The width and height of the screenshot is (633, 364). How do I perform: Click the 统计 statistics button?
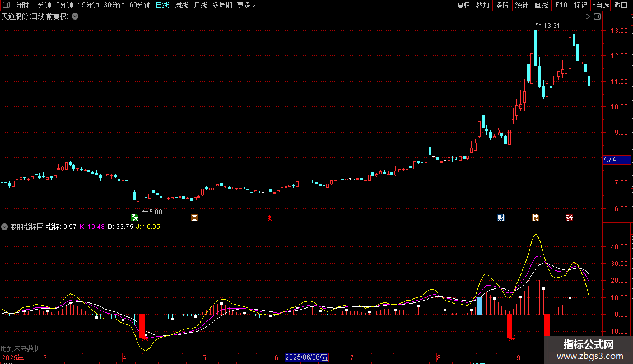522,5
